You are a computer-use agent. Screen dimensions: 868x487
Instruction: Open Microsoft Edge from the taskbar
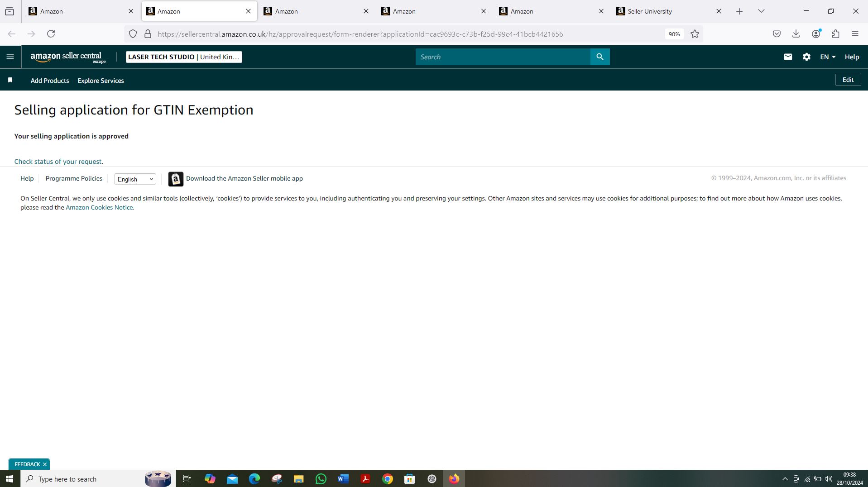(254, 479)
